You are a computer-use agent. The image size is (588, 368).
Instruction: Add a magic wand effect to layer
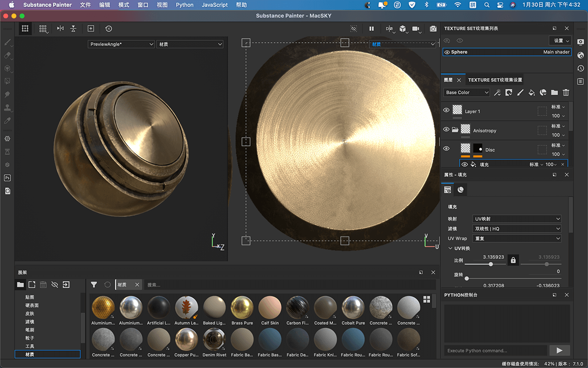497,92
